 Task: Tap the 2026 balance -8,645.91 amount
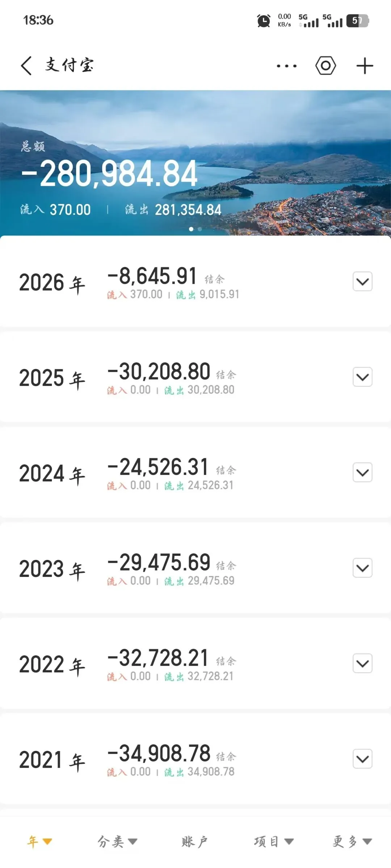click(x=152, y=277)
